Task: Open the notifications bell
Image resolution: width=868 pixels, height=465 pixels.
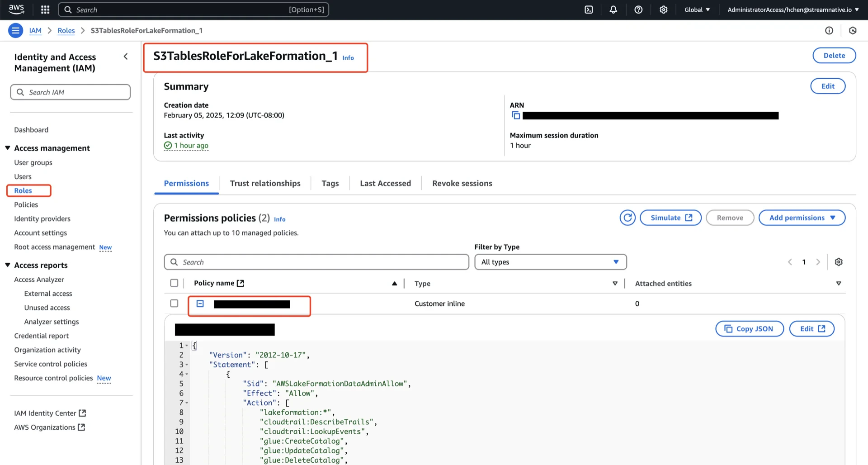Action: (x=613, y=9)
